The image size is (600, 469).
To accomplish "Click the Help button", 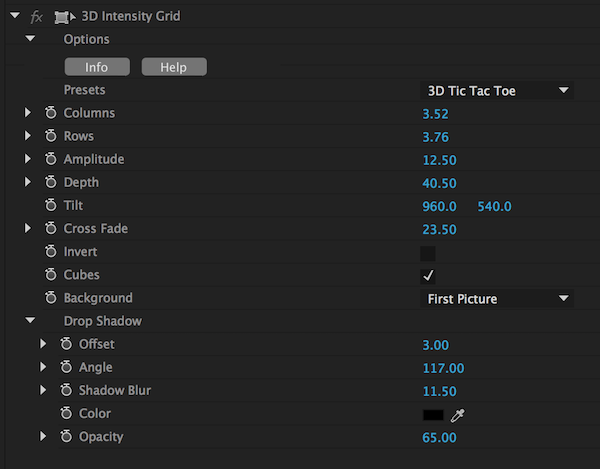I will click(x=174, y=67).
